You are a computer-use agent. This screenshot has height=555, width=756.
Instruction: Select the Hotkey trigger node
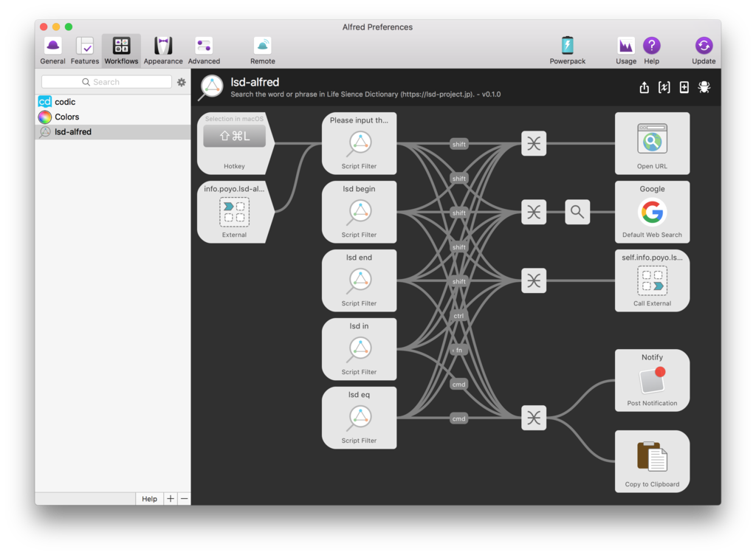coord(236,144)
